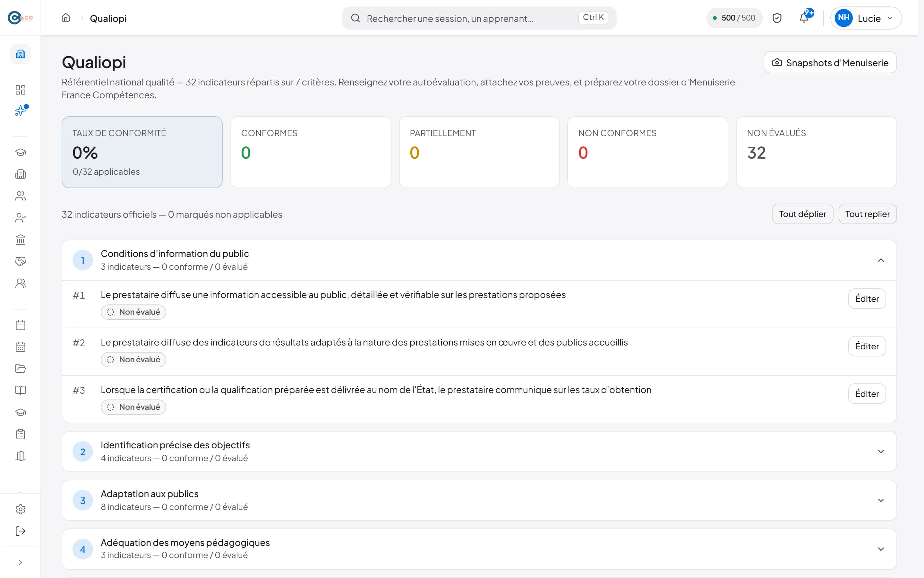Click the company logo at top left
Image resolution: width=924 pixels, height=578 pixels.
pyautogui.click(x=20, y=18)
